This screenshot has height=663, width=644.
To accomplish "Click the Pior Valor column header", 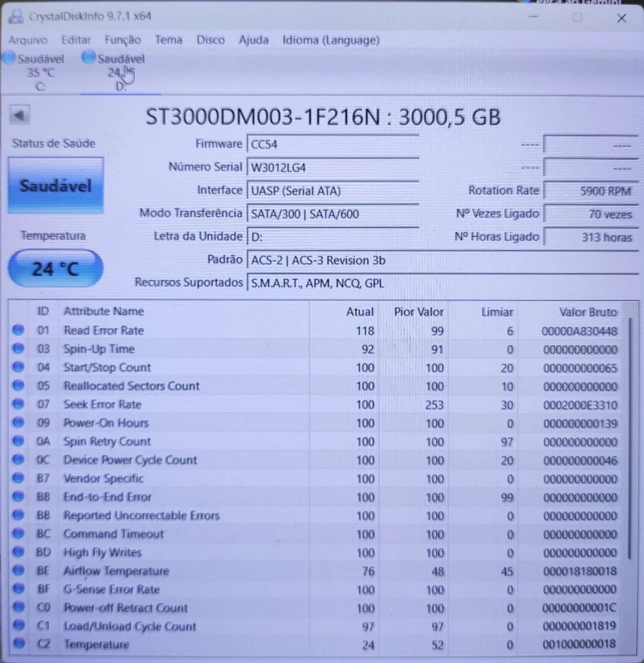I will [x=419, y=312].
